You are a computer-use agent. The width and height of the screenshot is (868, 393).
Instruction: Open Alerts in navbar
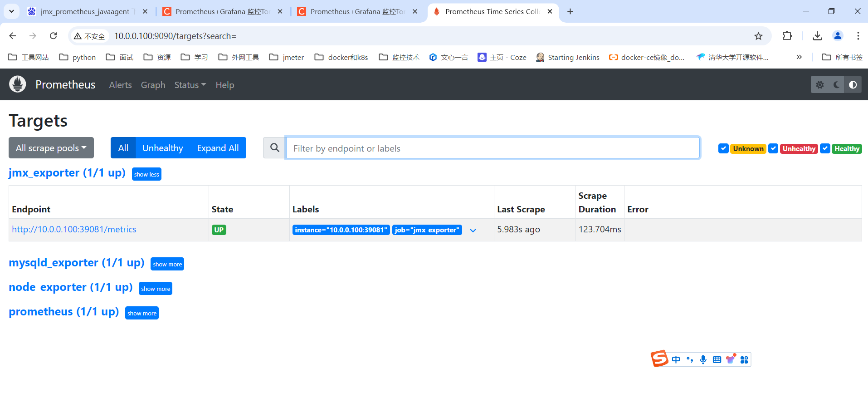click(x=120, y=85)
